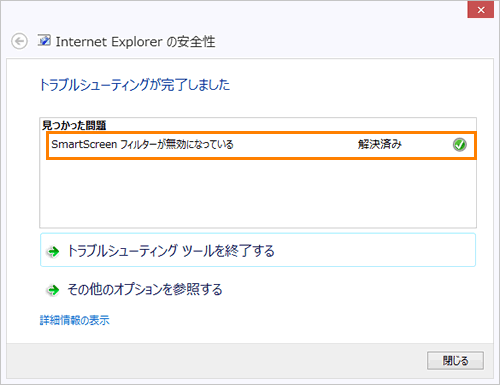Viewport: 500px width, 385px height.
Task: Close the troubleshooter window with X
Action: tap(480, 10)
